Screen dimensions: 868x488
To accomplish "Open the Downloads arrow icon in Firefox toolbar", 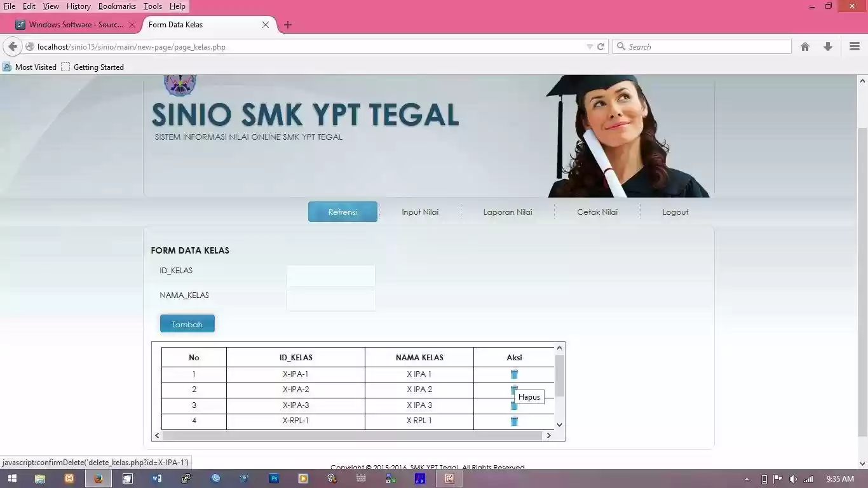I will click(x=827, y=46).
